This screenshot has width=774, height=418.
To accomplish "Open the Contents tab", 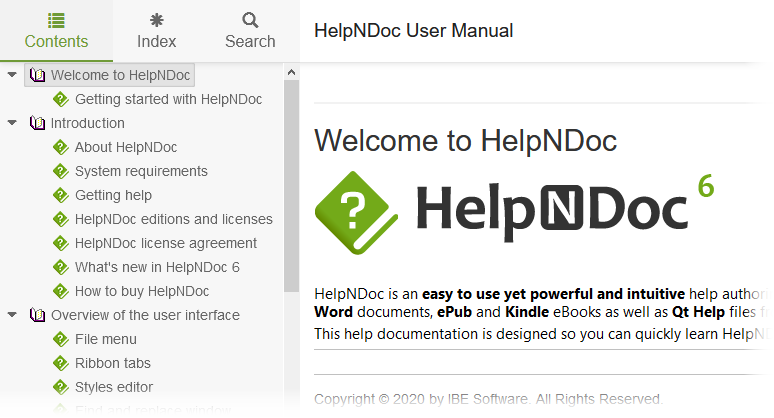I will click(x=56, y=31).
